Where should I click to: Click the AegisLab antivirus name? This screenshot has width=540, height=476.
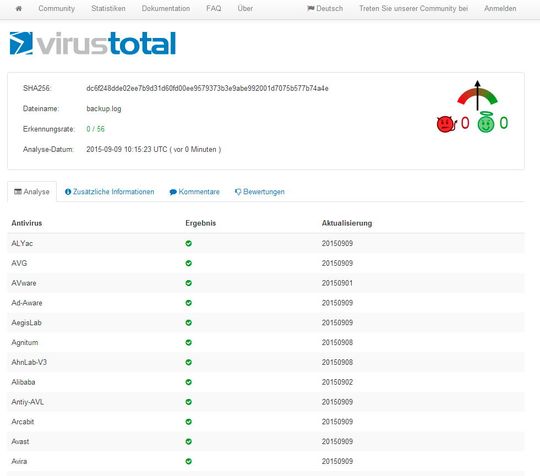click(26, 323)
